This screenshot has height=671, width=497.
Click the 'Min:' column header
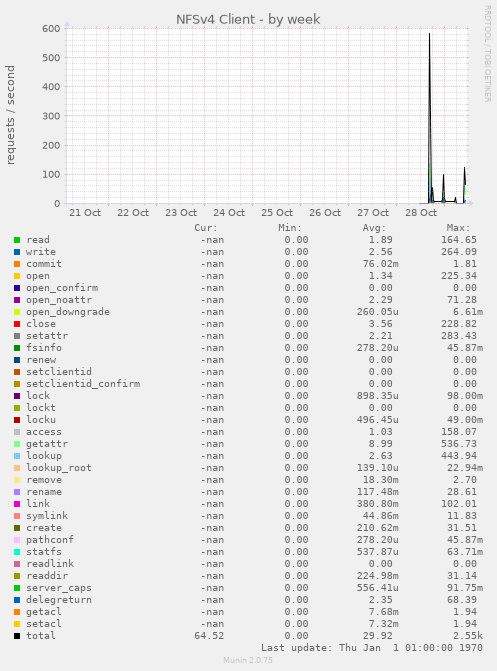(x=290, y=228)
